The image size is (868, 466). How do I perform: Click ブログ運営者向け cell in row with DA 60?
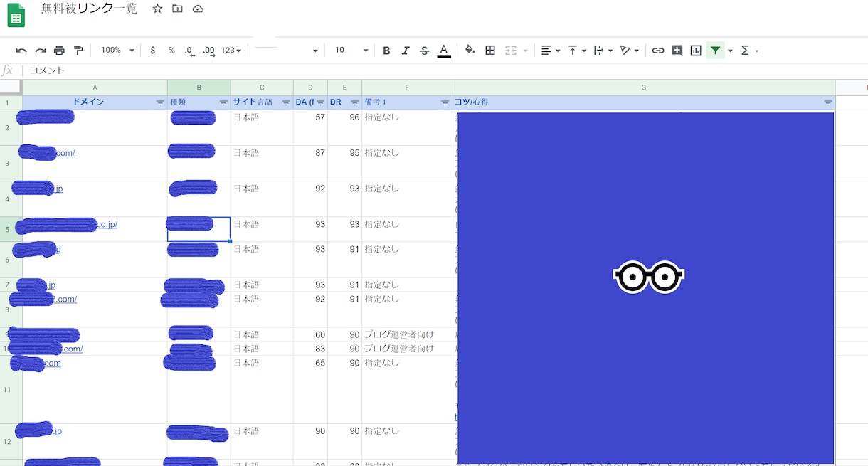click(x=407, y=334)
